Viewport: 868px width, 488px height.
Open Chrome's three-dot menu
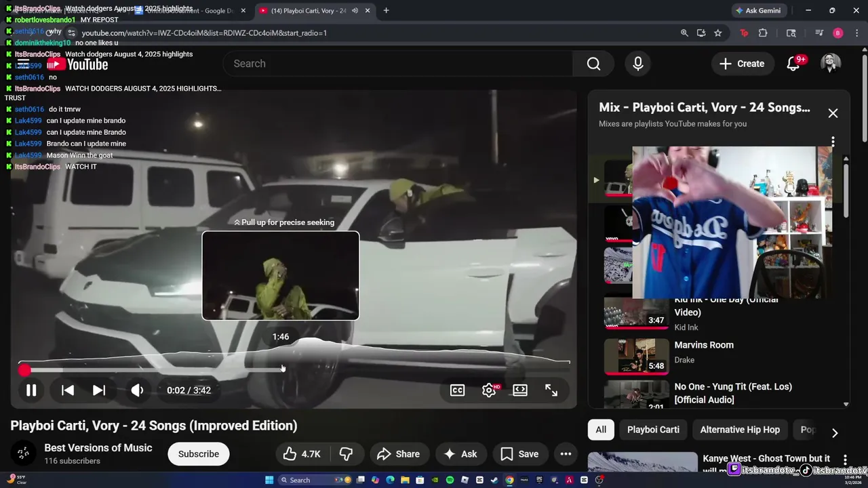[857, 33]
